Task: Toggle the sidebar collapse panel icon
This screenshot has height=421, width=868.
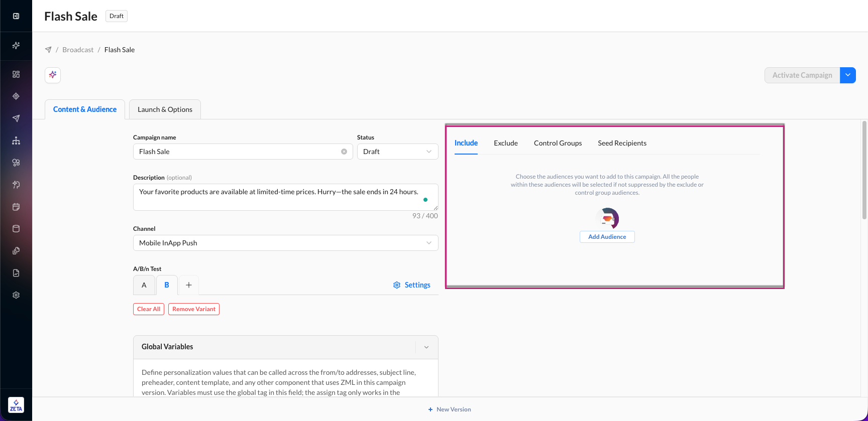Action: tap(16, 16)
